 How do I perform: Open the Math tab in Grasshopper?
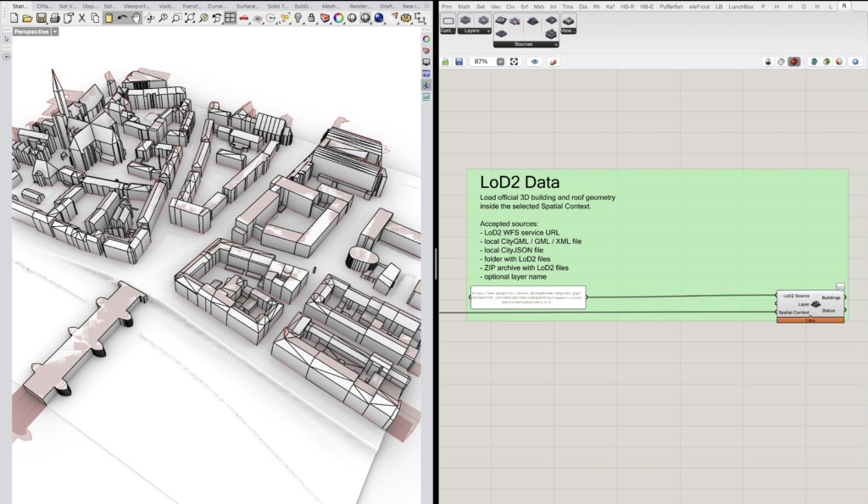[x=464, y=7]
